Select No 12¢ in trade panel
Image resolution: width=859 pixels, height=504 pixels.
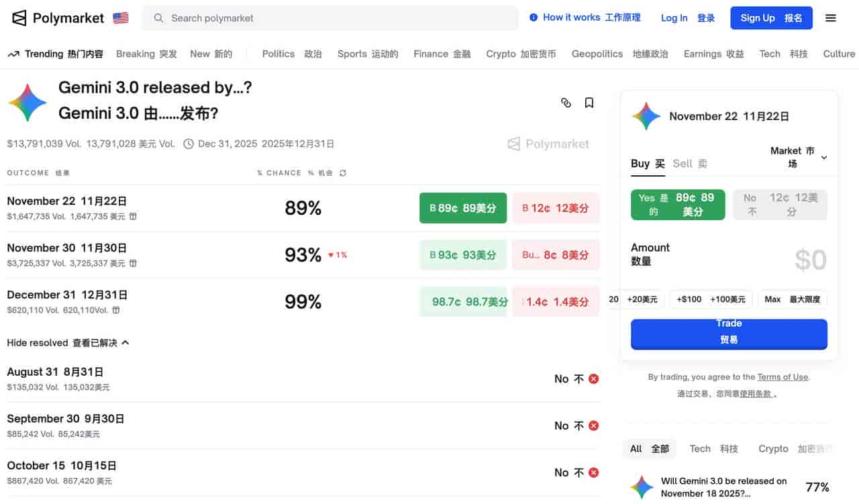click(780, 205)
